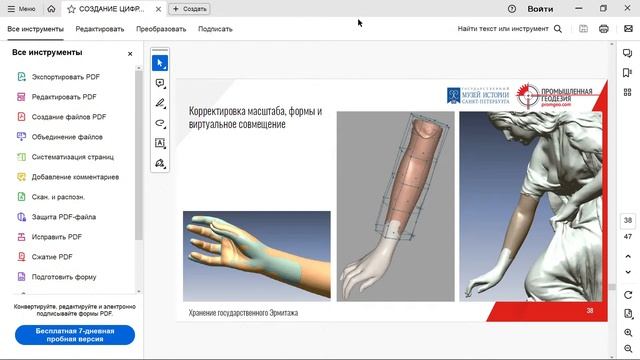Screen dimensions: 640x360
Task: Click the send by email envelope icon
Action: (x=628, y=29)
